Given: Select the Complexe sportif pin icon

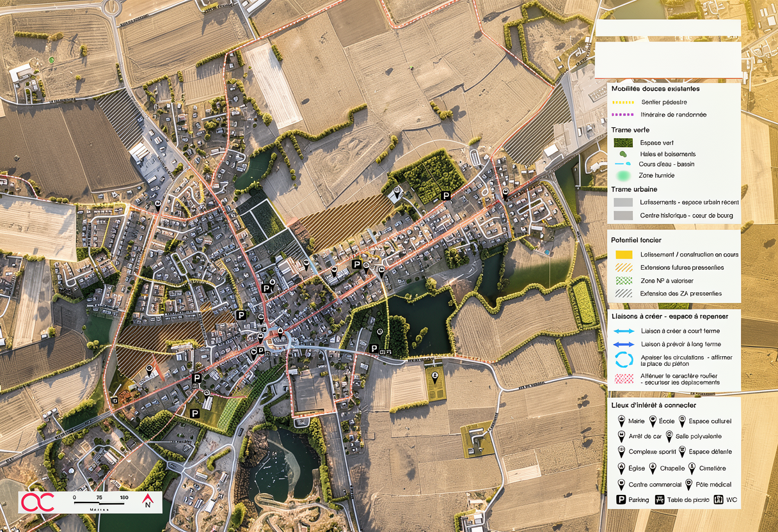Looking at the screenshot, I should coord(621,451).
